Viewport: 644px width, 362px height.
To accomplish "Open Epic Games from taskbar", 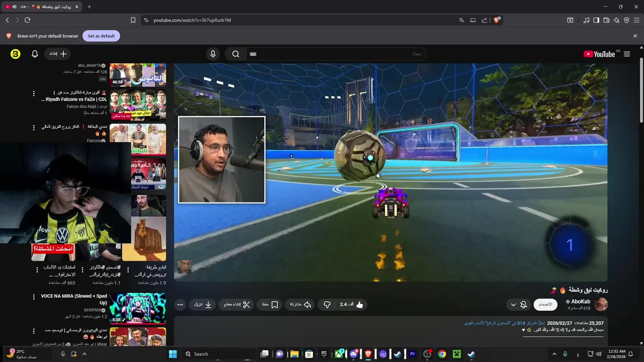I will coord(325,354).
